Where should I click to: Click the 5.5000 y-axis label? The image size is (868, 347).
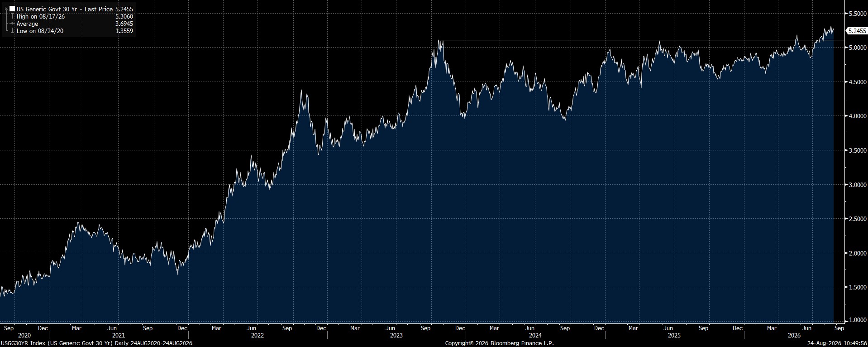[857, 14]
